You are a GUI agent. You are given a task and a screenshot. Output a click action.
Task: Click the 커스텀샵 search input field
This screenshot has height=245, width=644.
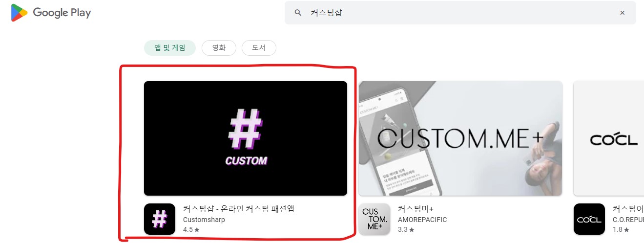tap(460, 13)
